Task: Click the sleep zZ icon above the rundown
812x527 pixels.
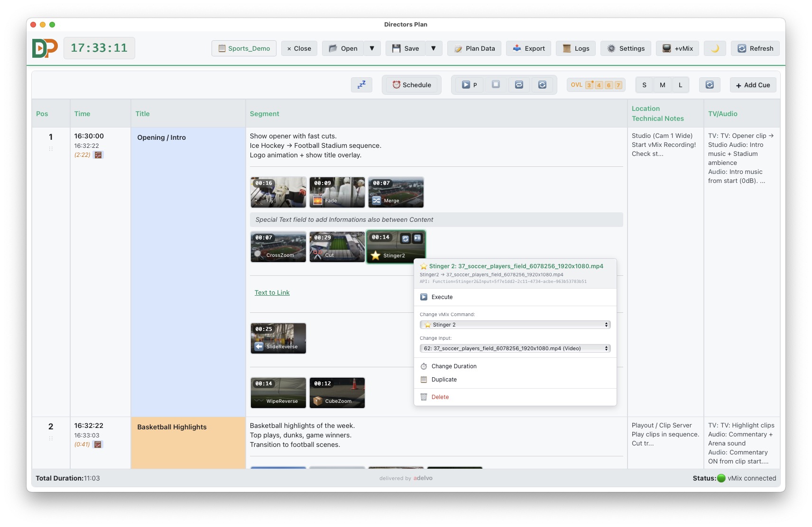Action: tap(361, 84)
